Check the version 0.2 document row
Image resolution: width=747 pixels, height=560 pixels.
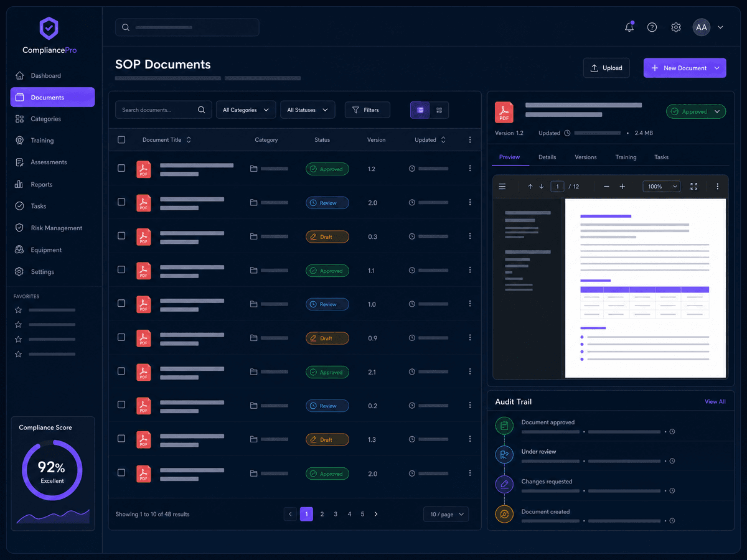pyautogui.click(x=121, y=406)
